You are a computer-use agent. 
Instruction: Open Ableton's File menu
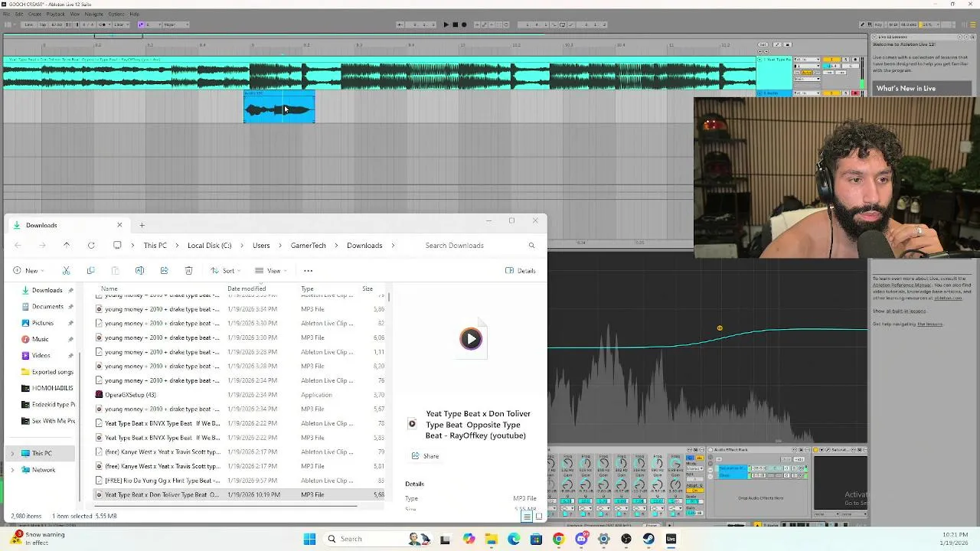7,14
